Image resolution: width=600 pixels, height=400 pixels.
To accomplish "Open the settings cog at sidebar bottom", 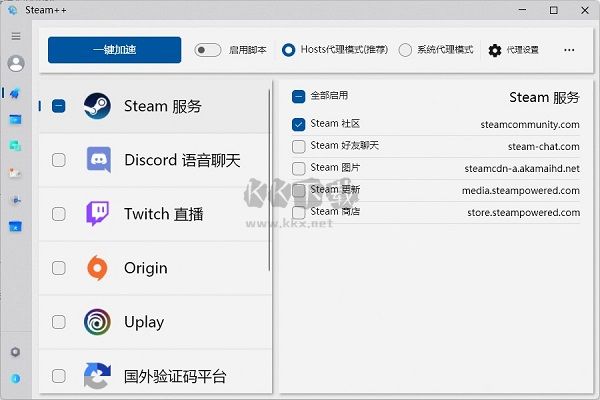I will coord(15,352).
